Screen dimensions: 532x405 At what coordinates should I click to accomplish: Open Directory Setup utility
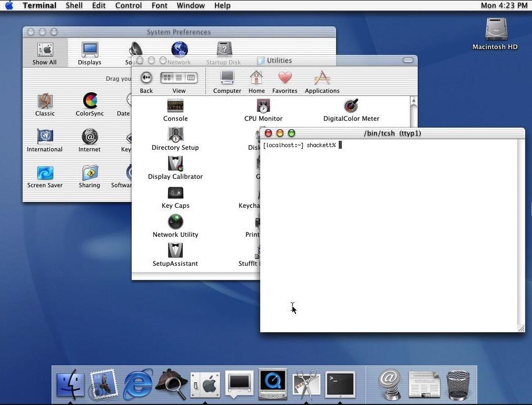click(175, 139)
